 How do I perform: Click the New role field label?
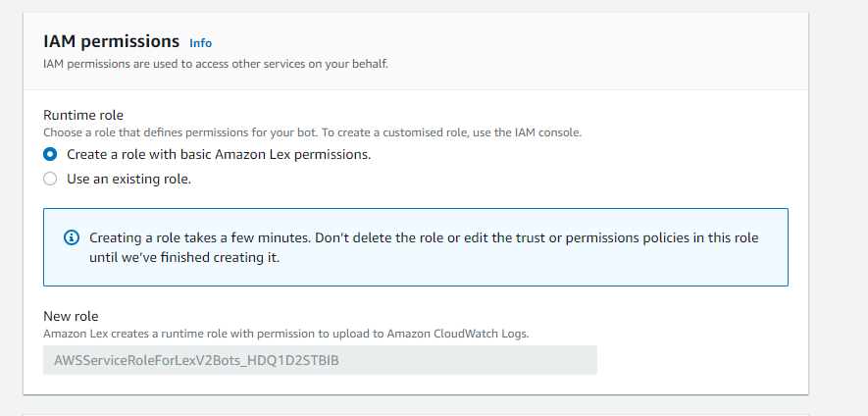coord(71,316)
